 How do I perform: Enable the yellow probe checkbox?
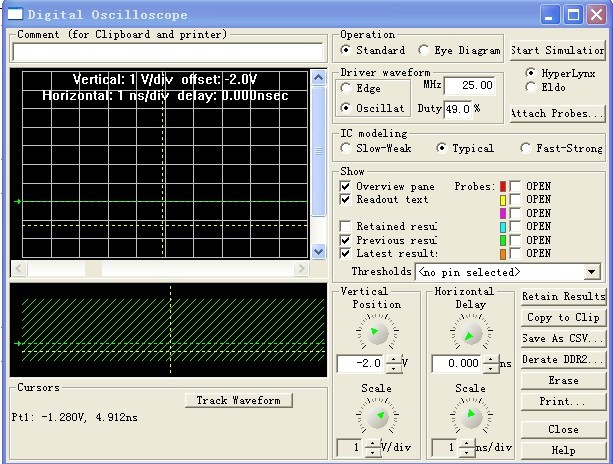516,200
